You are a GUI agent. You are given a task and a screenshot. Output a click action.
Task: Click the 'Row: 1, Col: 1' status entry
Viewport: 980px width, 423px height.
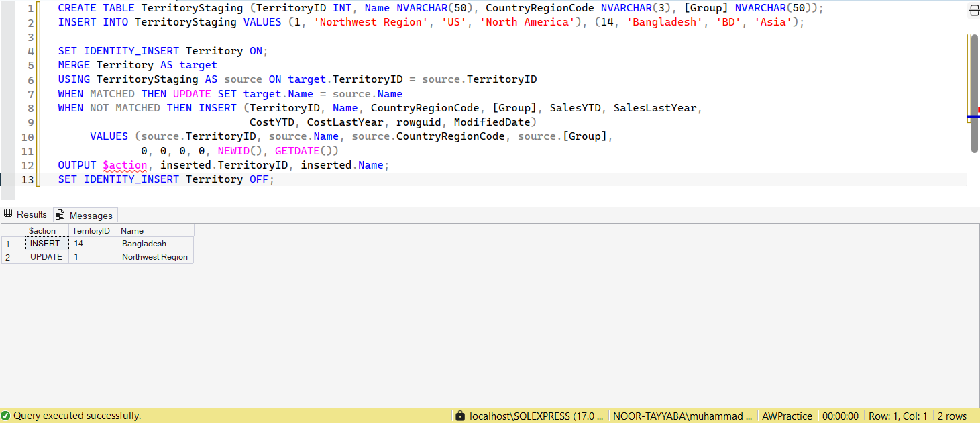click(898, 416)
